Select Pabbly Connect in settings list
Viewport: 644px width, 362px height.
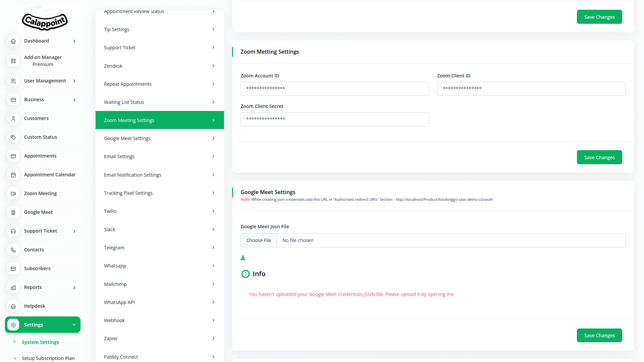coord(160,357)
